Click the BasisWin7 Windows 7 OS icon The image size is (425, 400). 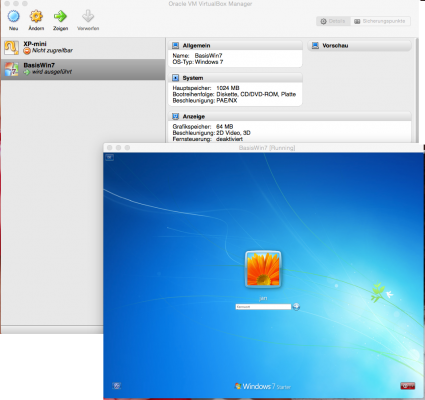pos(11,69)
